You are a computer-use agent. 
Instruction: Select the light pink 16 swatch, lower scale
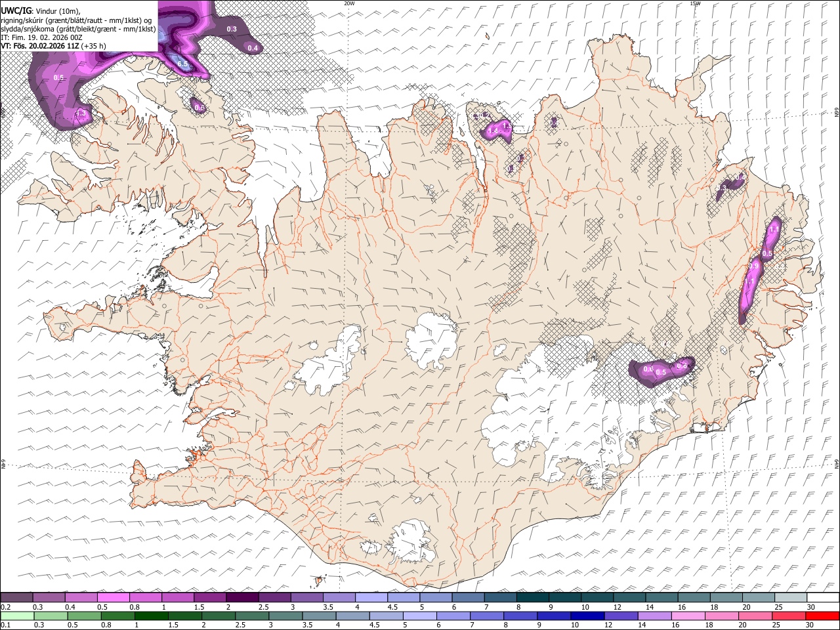689,616
